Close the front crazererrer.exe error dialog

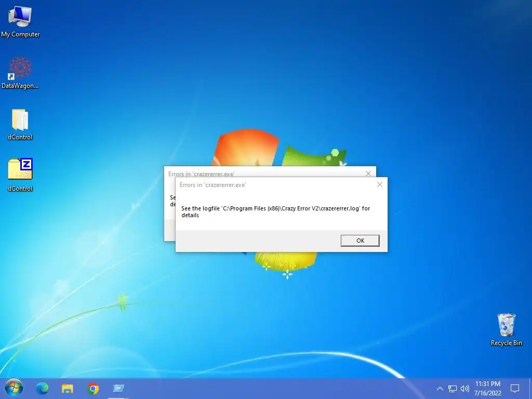click(380, 184)
